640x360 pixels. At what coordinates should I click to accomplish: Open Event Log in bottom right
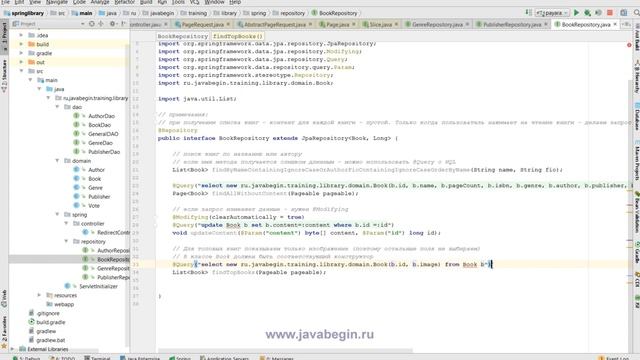[613, 358]
